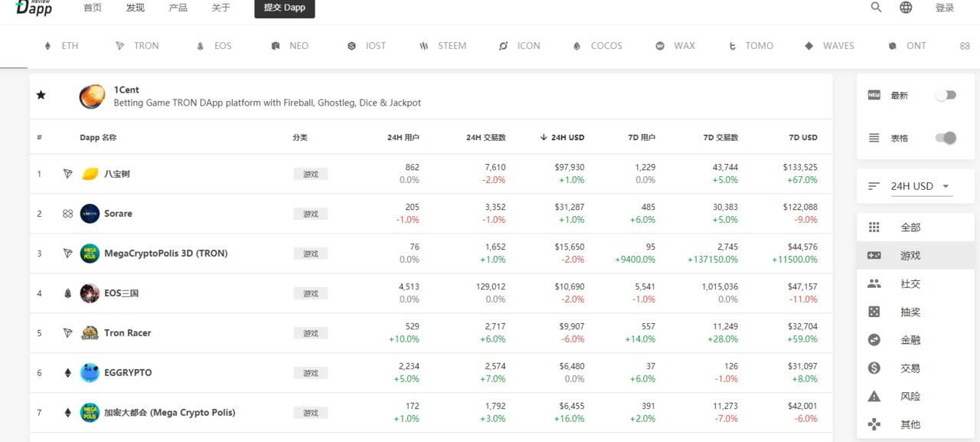This screenshot has height=442, width=980.
Task: Select the WAX chain tab
Action: pyautogui.click(x=675, y=46)
